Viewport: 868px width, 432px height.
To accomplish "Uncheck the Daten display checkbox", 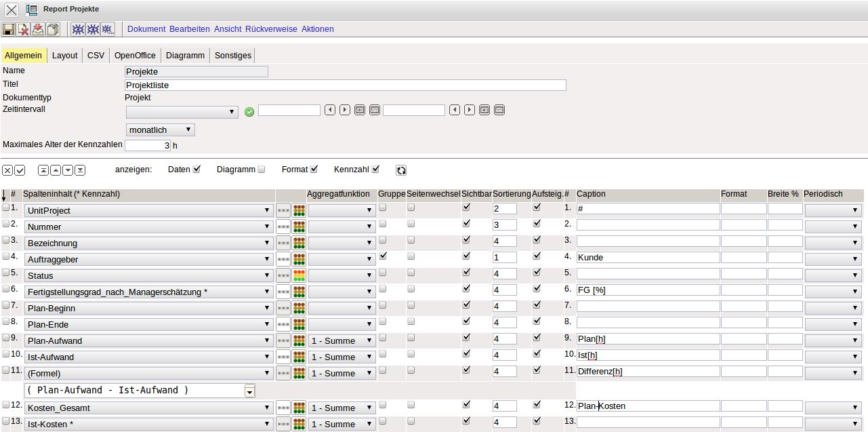I will tap(197, 169).
